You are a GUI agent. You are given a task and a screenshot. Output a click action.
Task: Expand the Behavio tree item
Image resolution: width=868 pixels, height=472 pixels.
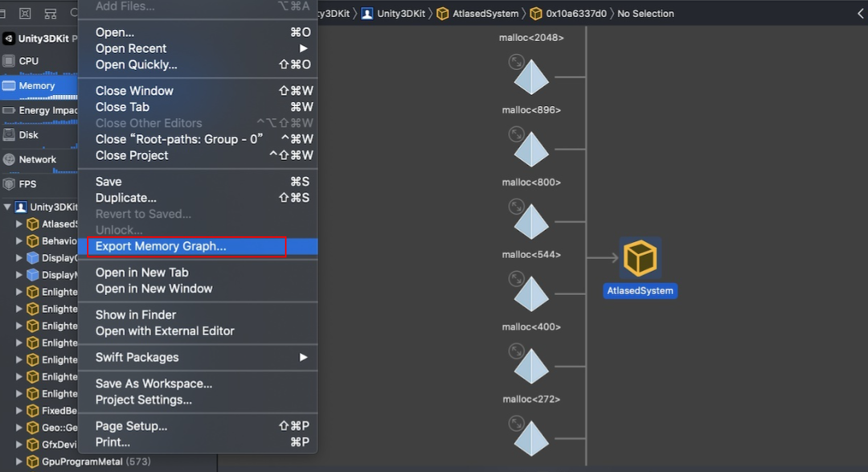(x=18, y=241)
